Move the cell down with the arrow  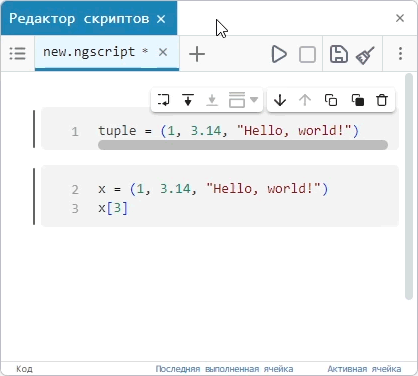280,100
